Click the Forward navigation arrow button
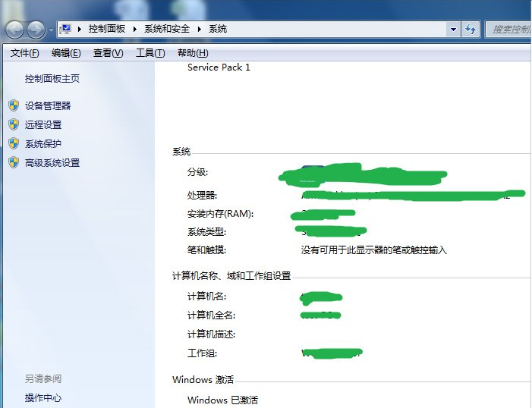This screenshot has width=532, height=408. (36, 30)
